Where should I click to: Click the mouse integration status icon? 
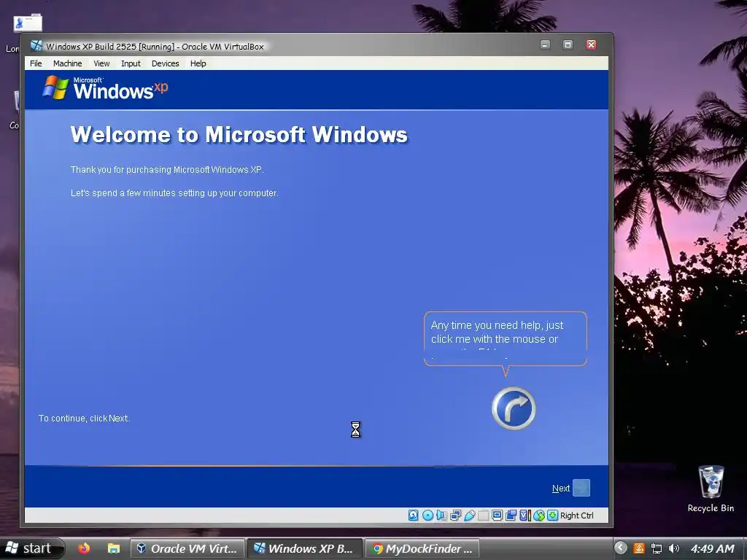(x=539, y=516)
